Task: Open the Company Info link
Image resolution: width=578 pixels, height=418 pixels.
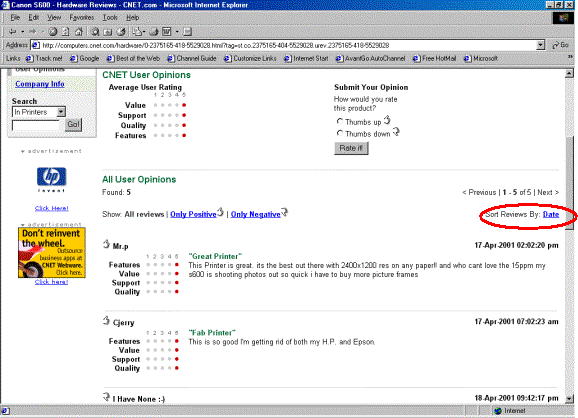Action: click(40, 84)
